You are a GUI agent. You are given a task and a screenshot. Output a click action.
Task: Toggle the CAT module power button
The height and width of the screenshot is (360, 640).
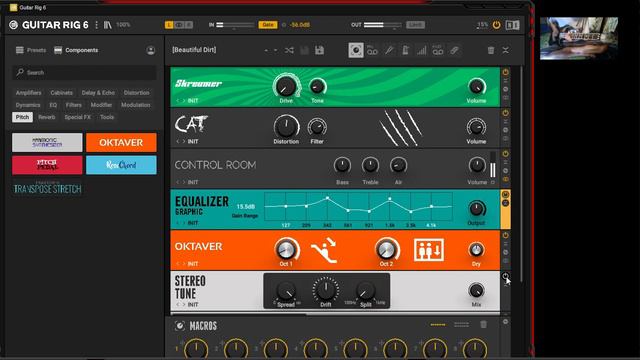(x=505, y=113)
